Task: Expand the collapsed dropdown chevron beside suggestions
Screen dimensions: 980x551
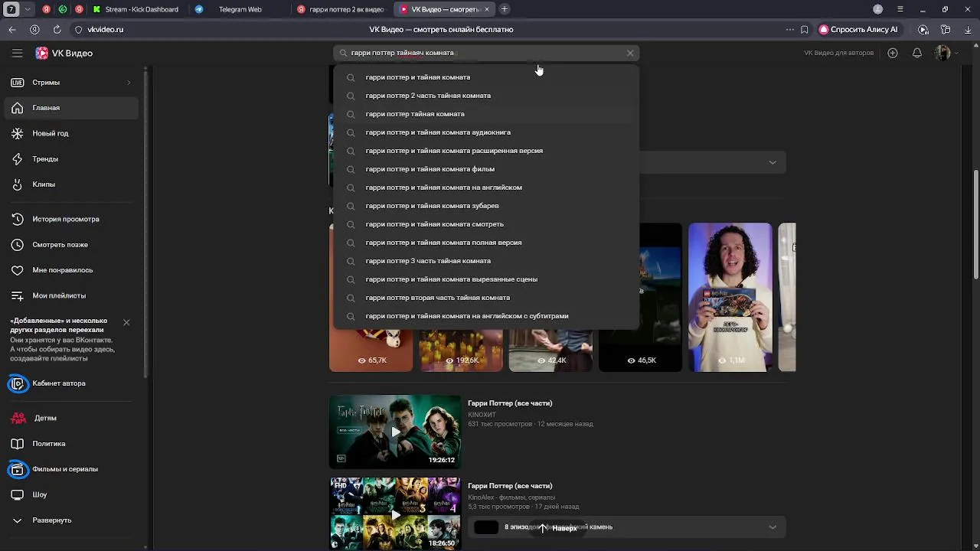Action: click(x=773, y=162)
